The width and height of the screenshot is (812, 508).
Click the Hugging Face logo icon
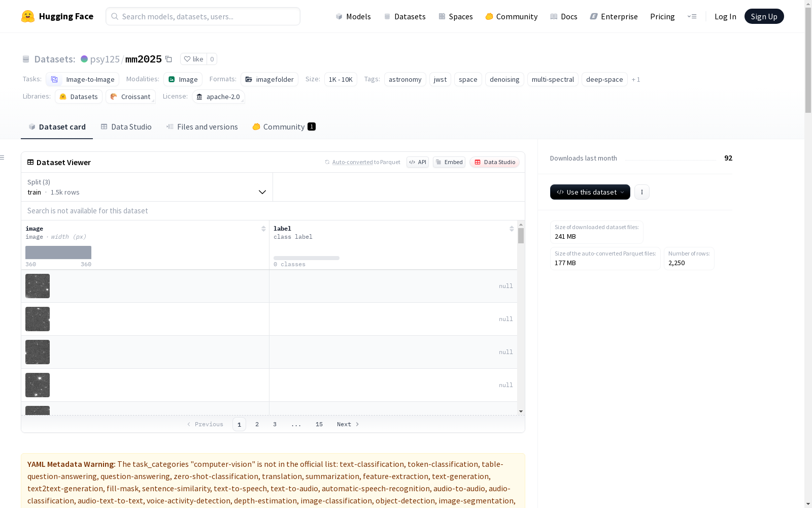pyautogui.click(x=28, y=16)
